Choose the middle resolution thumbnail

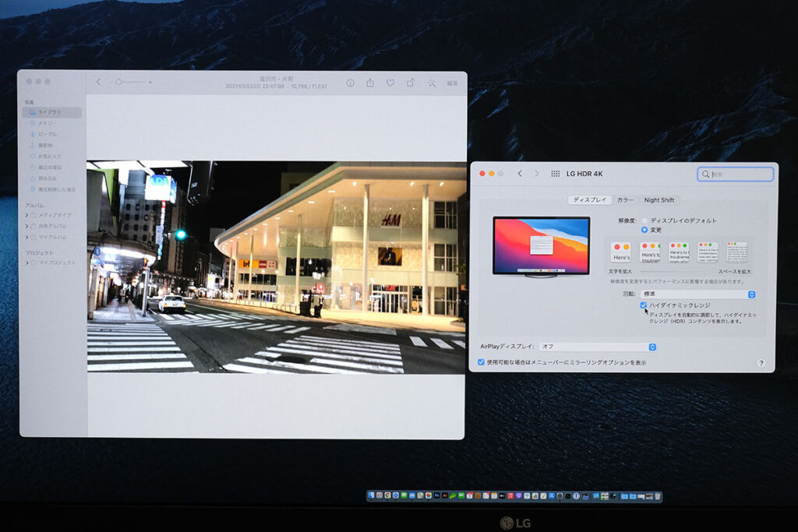[679, 252]
